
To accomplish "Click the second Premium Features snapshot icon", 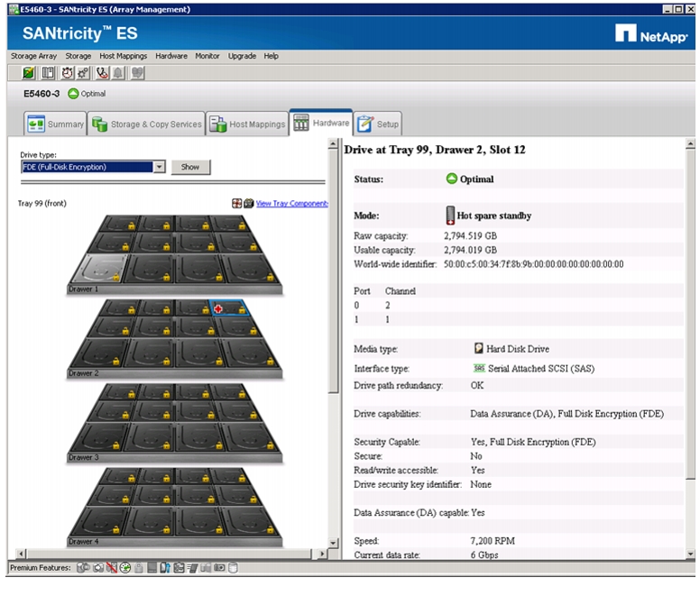I will [x=98, y=568].
